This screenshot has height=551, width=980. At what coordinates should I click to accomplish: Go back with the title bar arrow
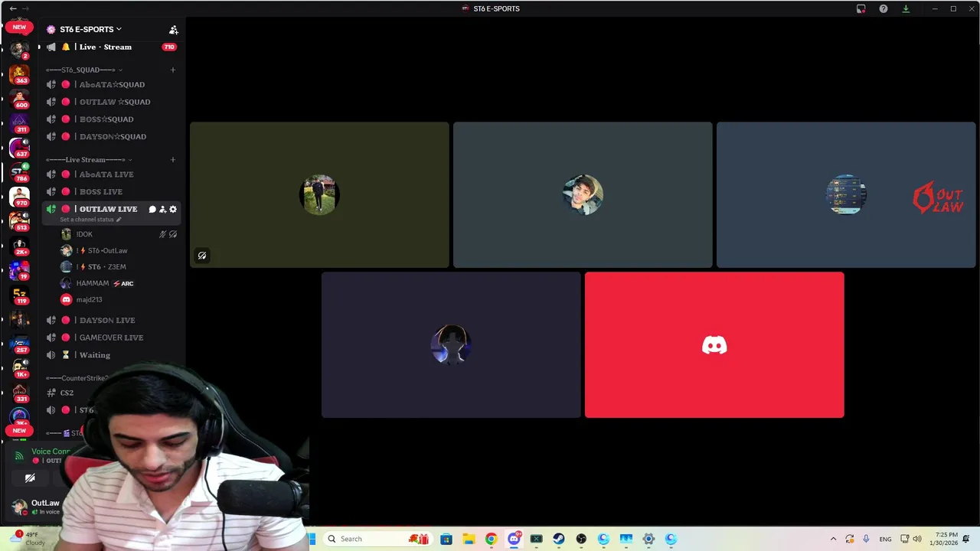13,8
